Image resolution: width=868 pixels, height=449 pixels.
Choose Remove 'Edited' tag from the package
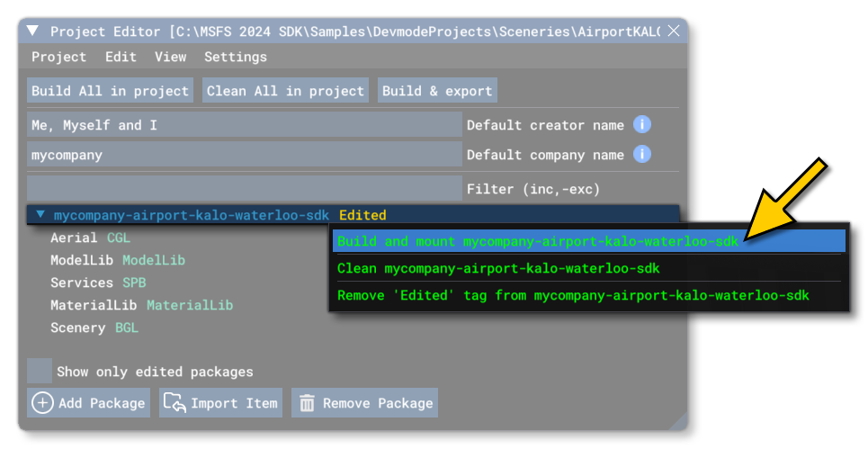589,295
